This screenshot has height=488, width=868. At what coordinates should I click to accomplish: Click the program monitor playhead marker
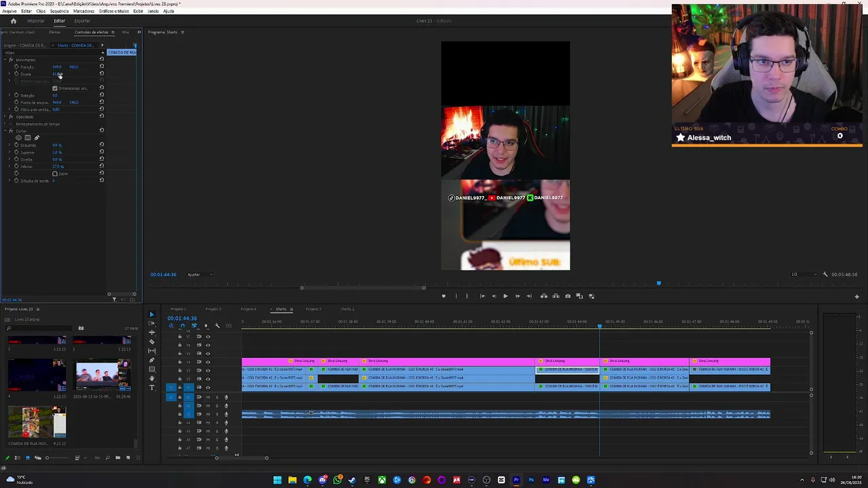click(658, 283)
